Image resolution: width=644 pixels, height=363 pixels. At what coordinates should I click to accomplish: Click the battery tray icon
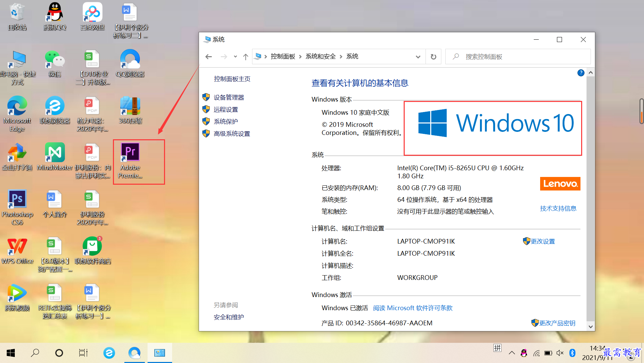coord(548,353)
